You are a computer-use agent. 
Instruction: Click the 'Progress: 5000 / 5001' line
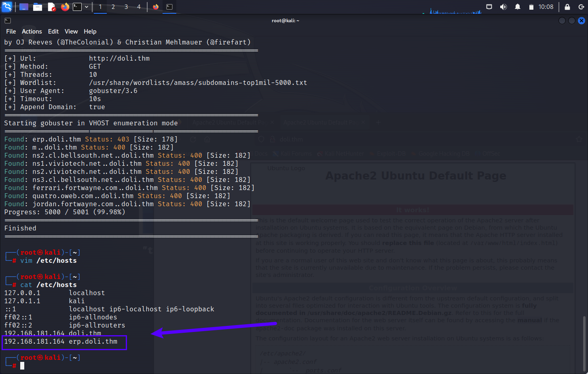click(65, 212)
